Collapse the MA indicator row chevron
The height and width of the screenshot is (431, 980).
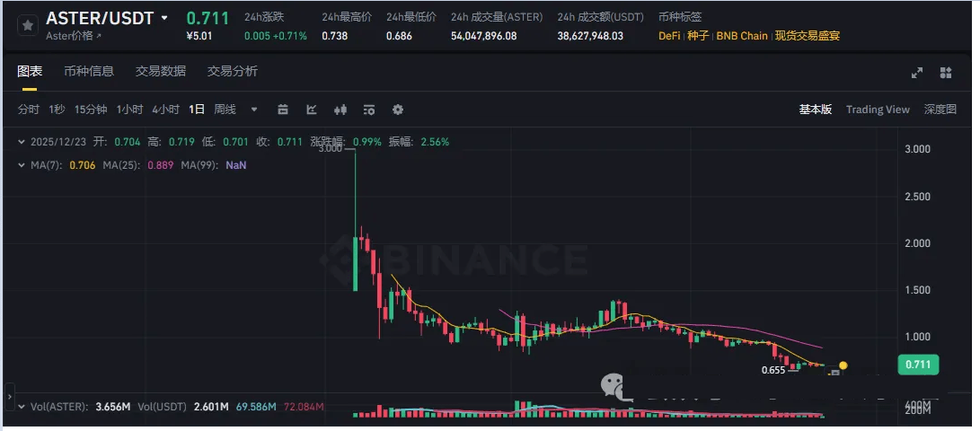22,165
